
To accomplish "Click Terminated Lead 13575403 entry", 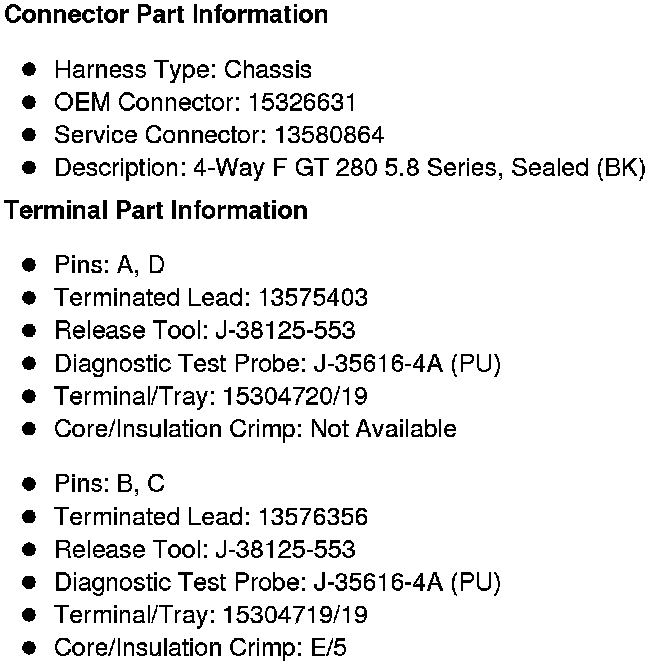I will [211, 298].
